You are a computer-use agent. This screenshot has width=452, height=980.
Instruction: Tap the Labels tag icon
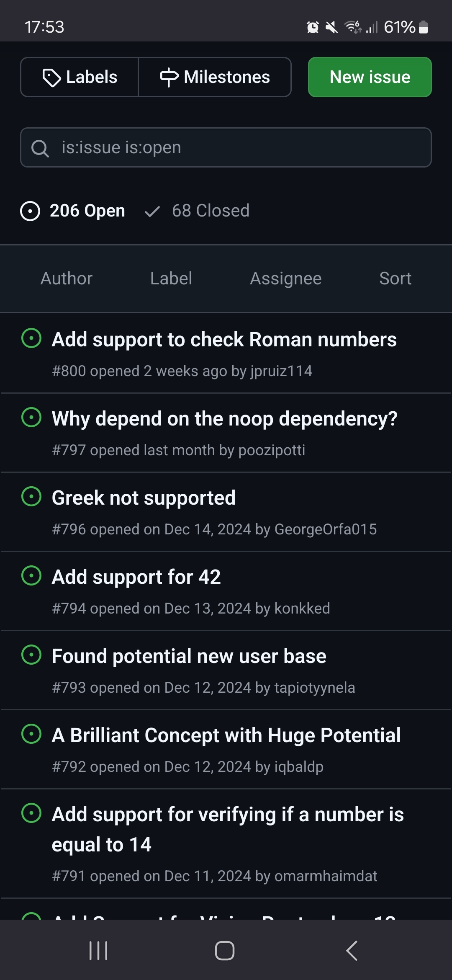(51, 77)
